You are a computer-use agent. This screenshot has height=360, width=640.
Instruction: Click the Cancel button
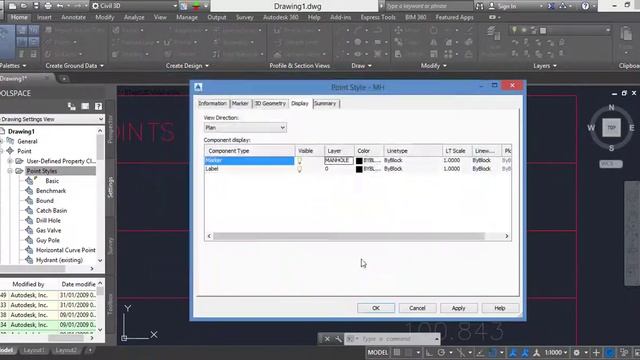417,308
